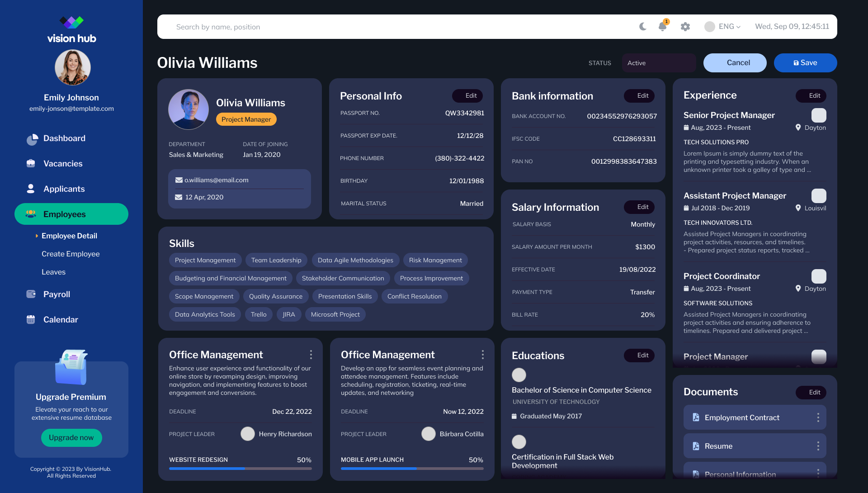The height and width of the screenshot is (493, 868).
Task: Save the employee profile
Action: [805, 63]
